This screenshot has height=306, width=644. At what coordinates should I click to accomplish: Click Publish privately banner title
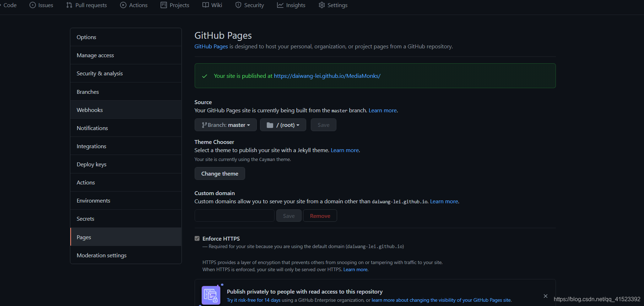pyautogui.click(x=305, y=292)
